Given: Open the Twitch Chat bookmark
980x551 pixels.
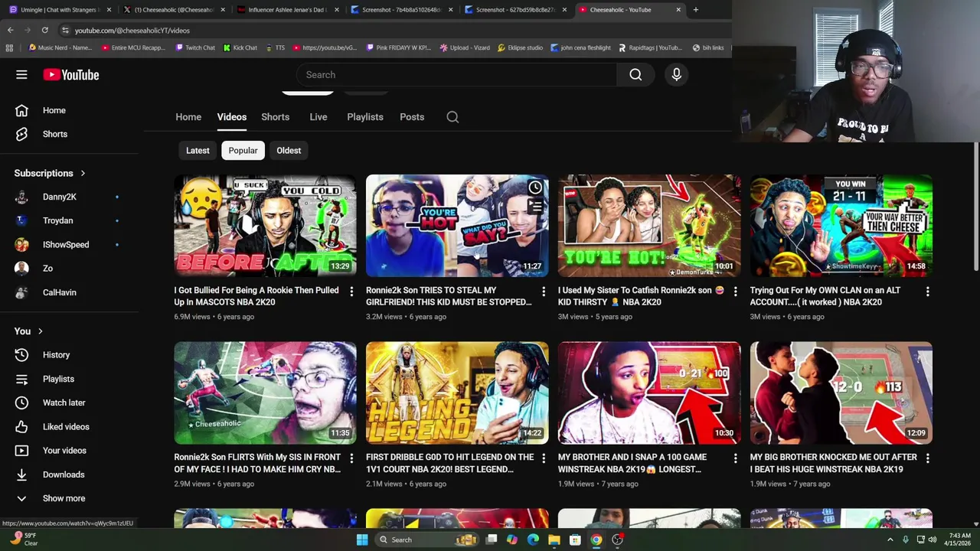Looking at the screenshot, I should click(x=195, y=47).
